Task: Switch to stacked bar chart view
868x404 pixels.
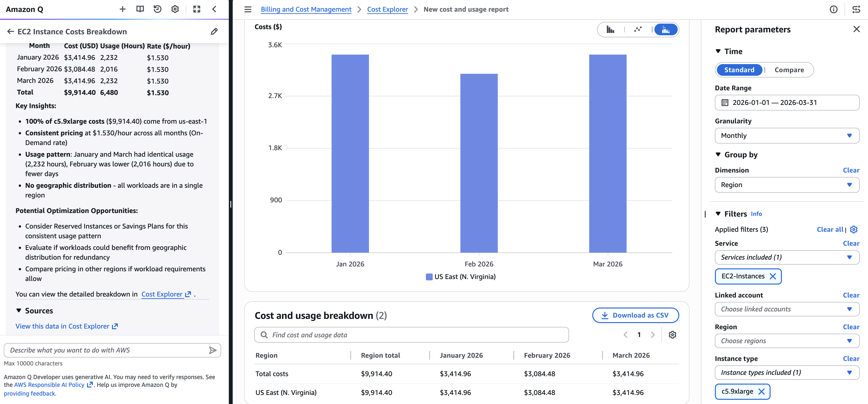Action: 665,30
